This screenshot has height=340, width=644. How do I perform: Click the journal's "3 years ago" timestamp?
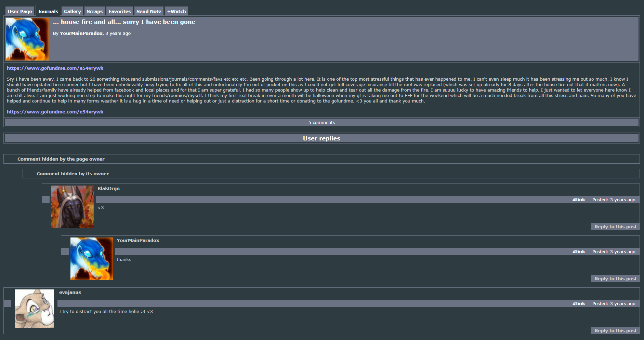118,33
